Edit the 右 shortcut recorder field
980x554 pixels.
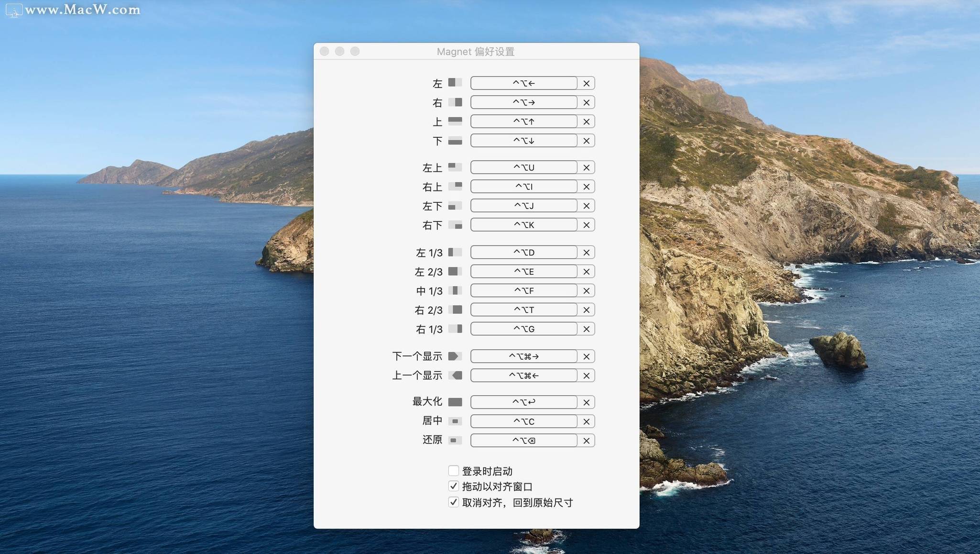tap(523, 102)
